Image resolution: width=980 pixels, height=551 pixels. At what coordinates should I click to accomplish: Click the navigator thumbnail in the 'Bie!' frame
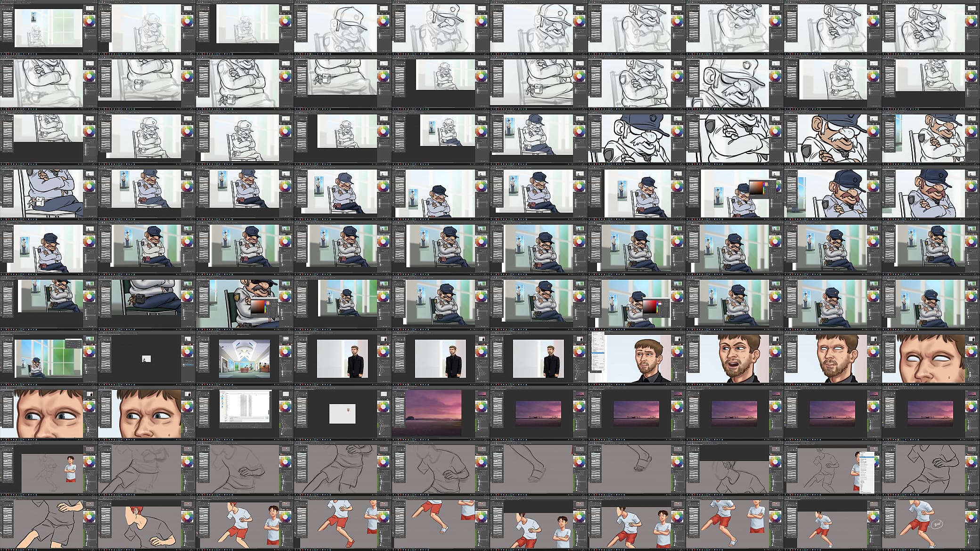(x=971, y=504)
